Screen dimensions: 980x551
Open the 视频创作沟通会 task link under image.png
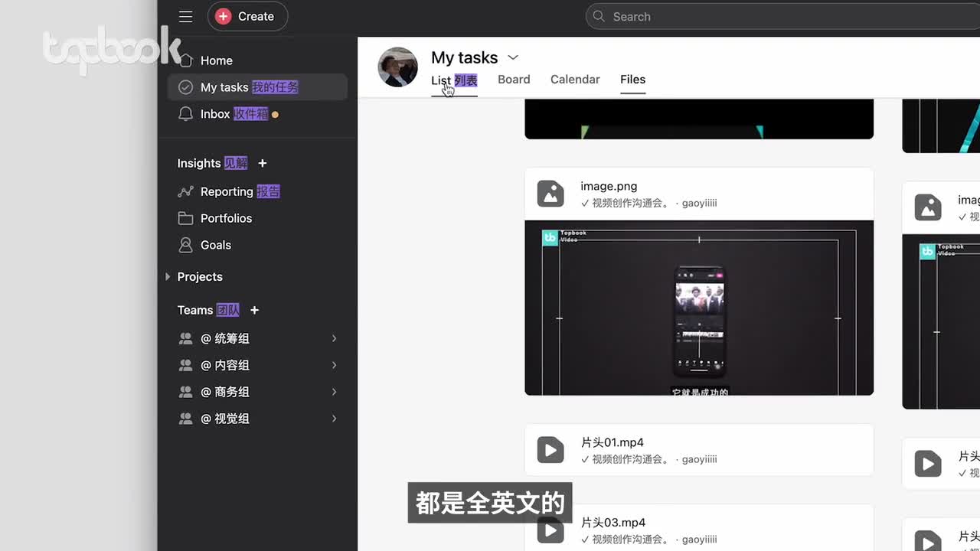[x=629, y=204]
